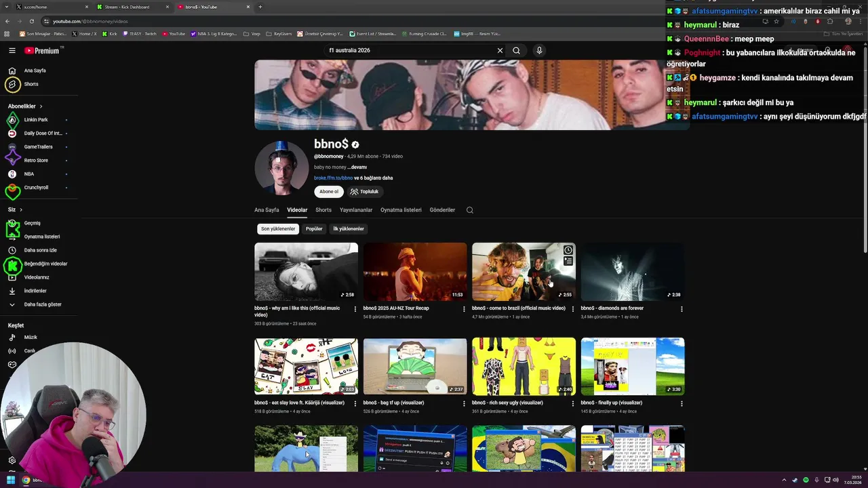
Task: Switch to the Ana Sayfa channel tab
Action: [267, 210]
